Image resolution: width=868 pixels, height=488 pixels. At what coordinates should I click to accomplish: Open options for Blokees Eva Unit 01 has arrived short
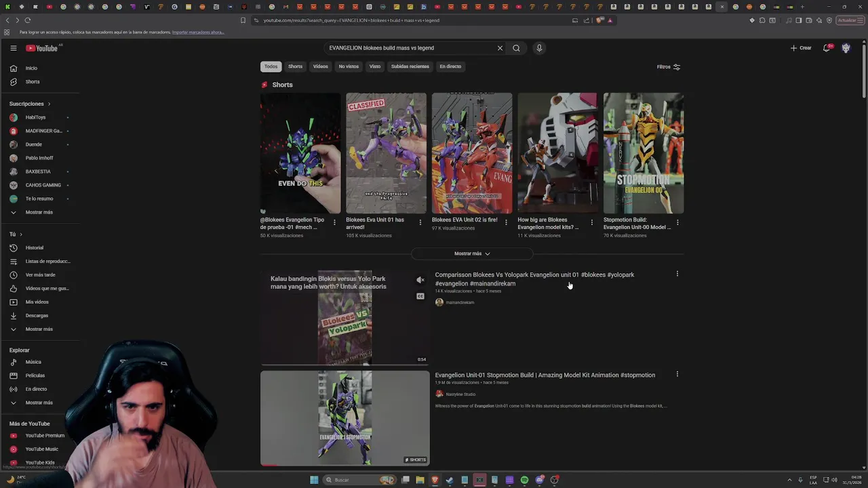click(420, 222)
